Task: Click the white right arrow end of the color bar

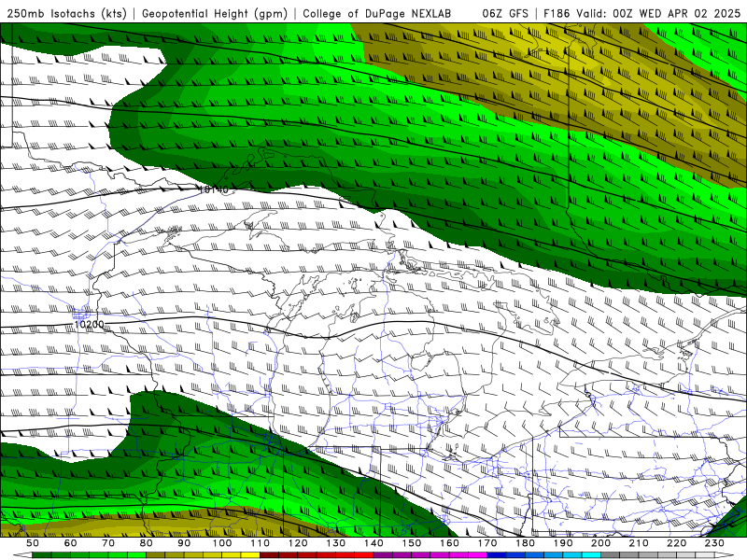Action: tap(725, 554)
